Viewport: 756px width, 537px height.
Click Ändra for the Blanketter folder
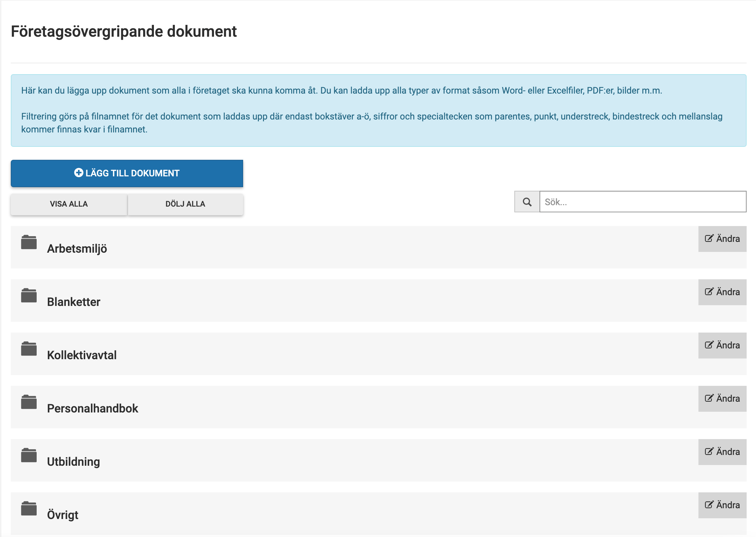click(x=722, y=292)
